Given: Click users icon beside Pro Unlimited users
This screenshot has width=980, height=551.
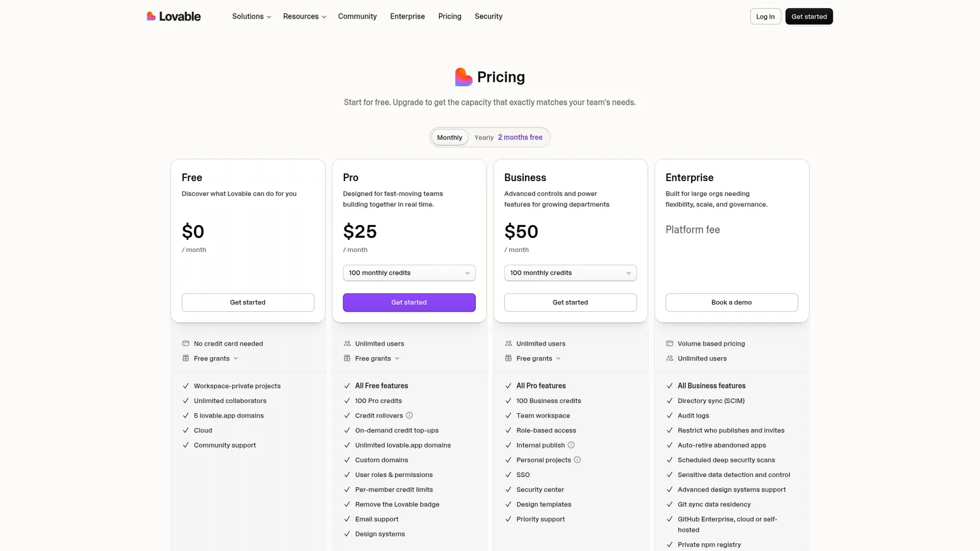Looking at the screenshot, I should 347,343.
